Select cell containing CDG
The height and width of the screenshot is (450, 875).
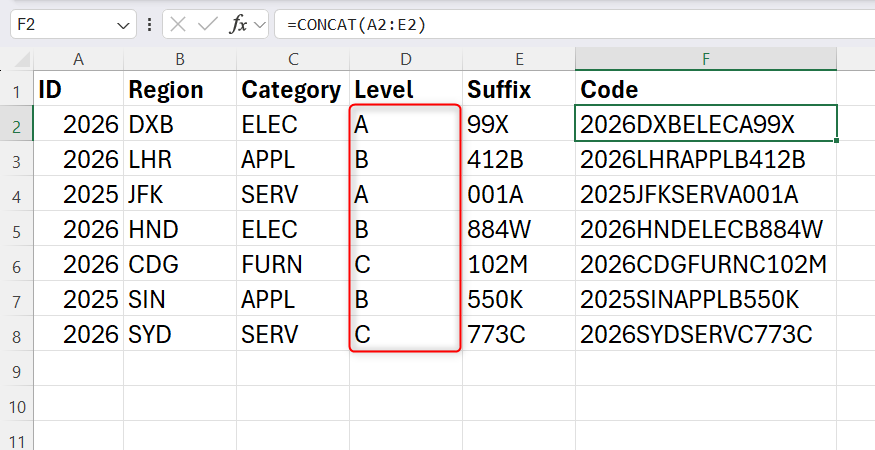click(180, 263)
